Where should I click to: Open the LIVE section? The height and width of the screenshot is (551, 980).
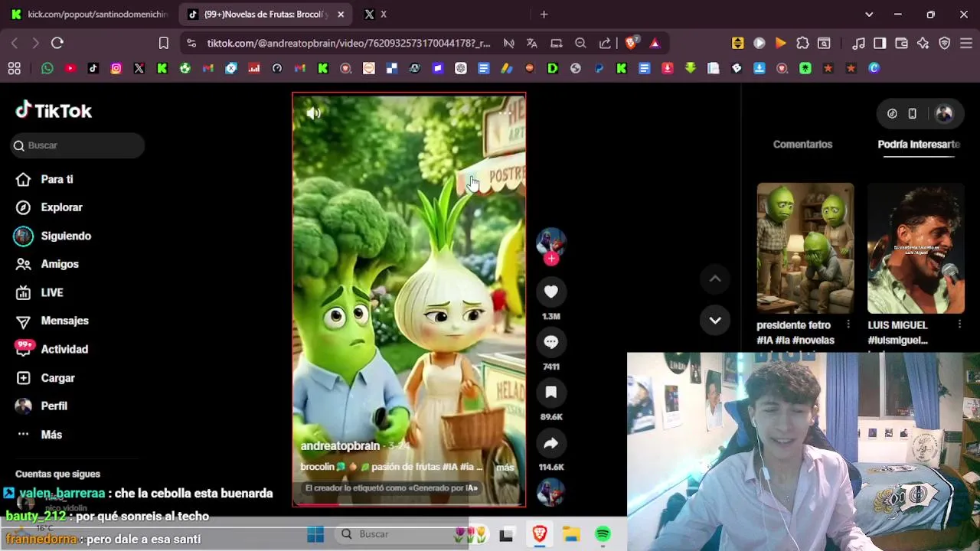52,292
